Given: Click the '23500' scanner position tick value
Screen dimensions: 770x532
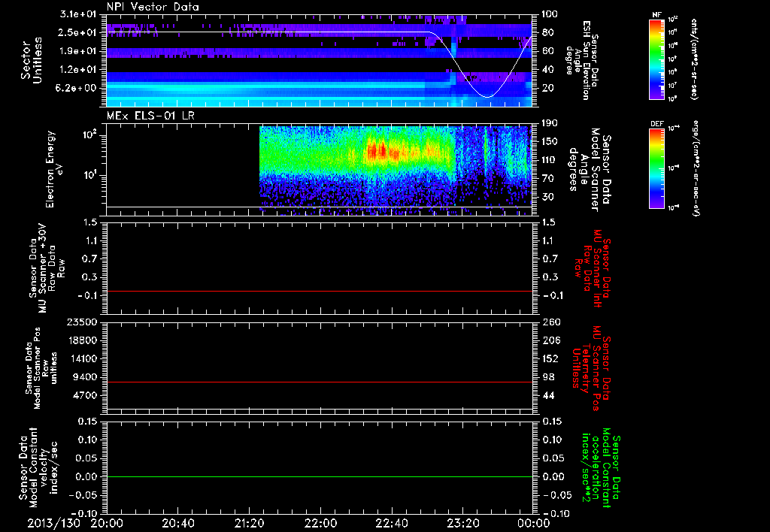Looking at the screenshot, I should [x=81, y=322].
